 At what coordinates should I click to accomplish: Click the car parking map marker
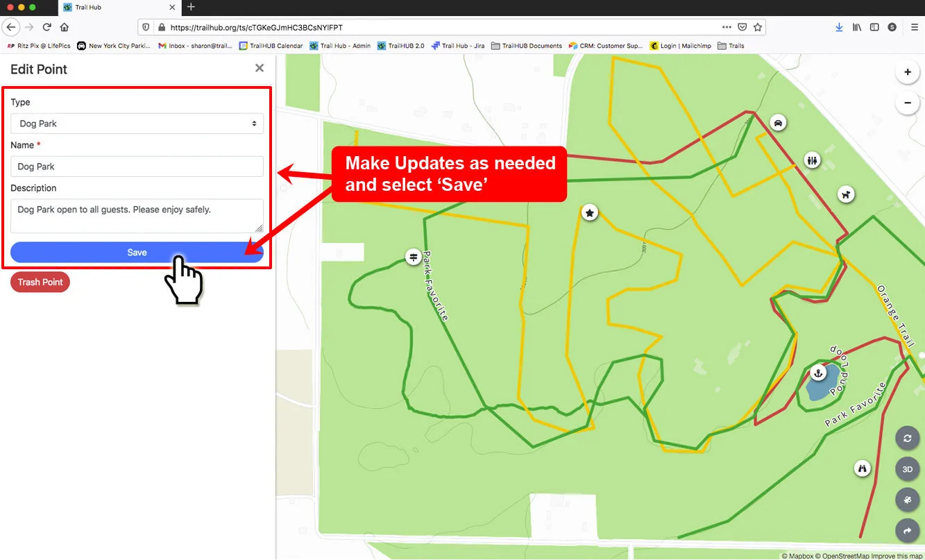click(779, 124)
